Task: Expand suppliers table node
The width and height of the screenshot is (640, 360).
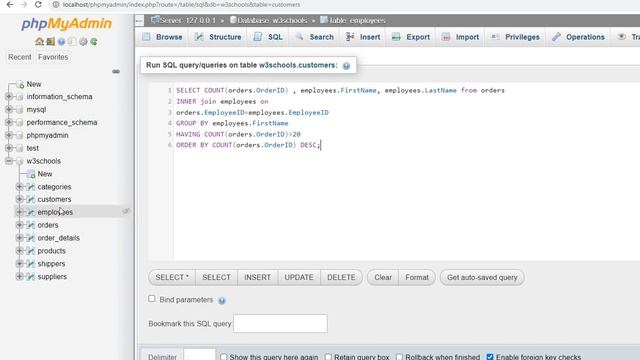Action: [x=19, y=276]
